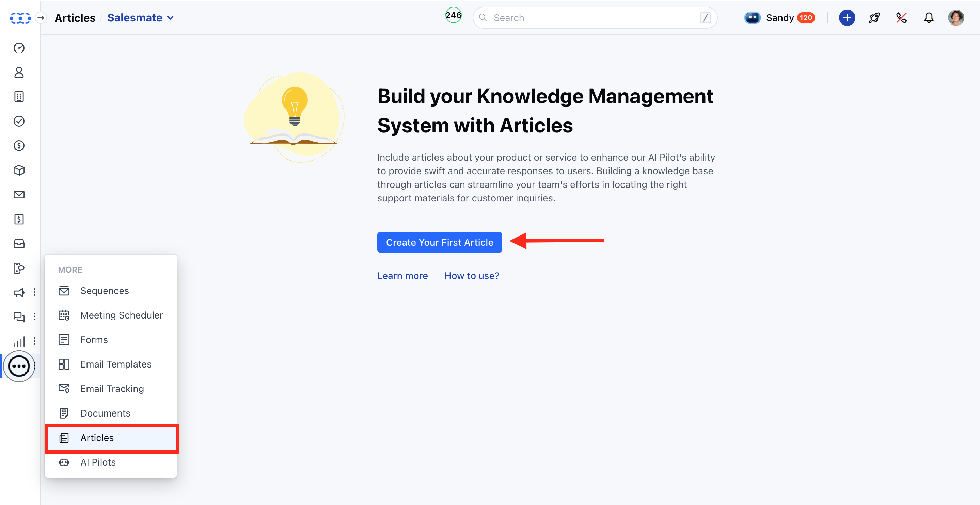
Task: Click the 120 badge next to Sandy
Action: point(806,17)
